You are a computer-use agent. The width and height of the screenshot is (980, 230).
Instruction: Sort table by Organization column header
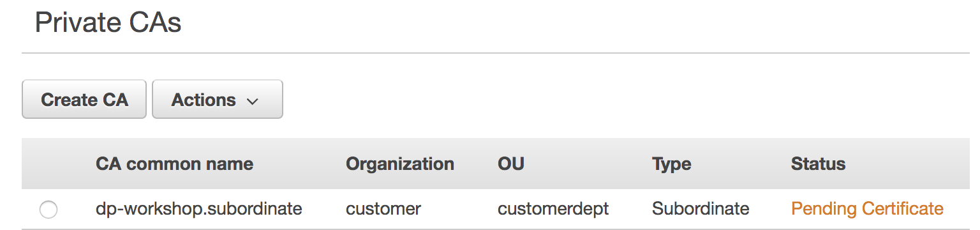click(400, 164)
